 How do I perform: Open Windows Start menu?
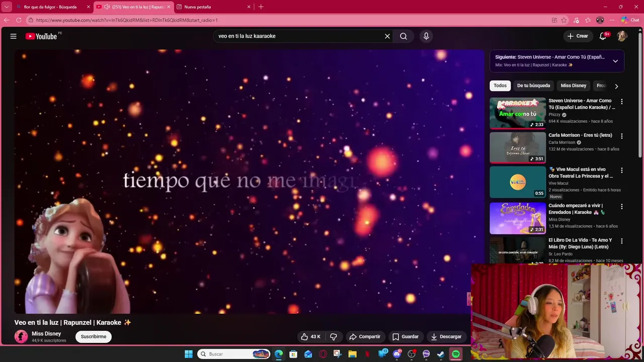(x=189, y=354)
